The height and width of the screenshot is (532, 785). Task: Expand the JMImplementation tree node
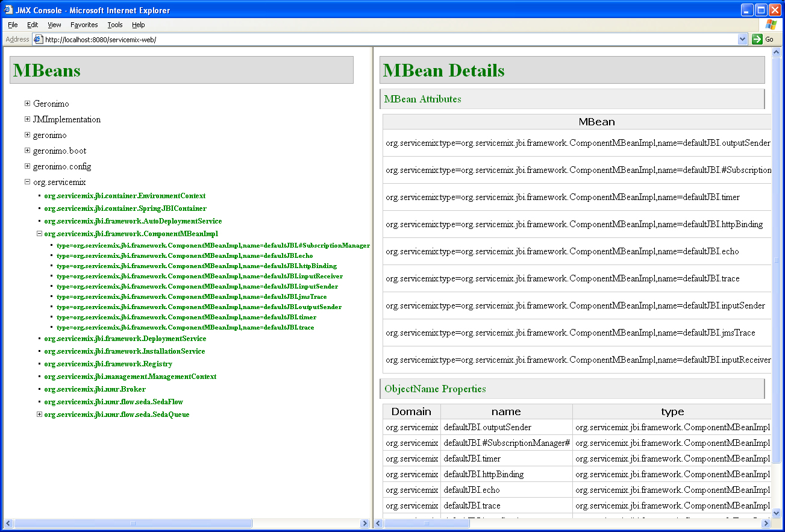point(28,119)
